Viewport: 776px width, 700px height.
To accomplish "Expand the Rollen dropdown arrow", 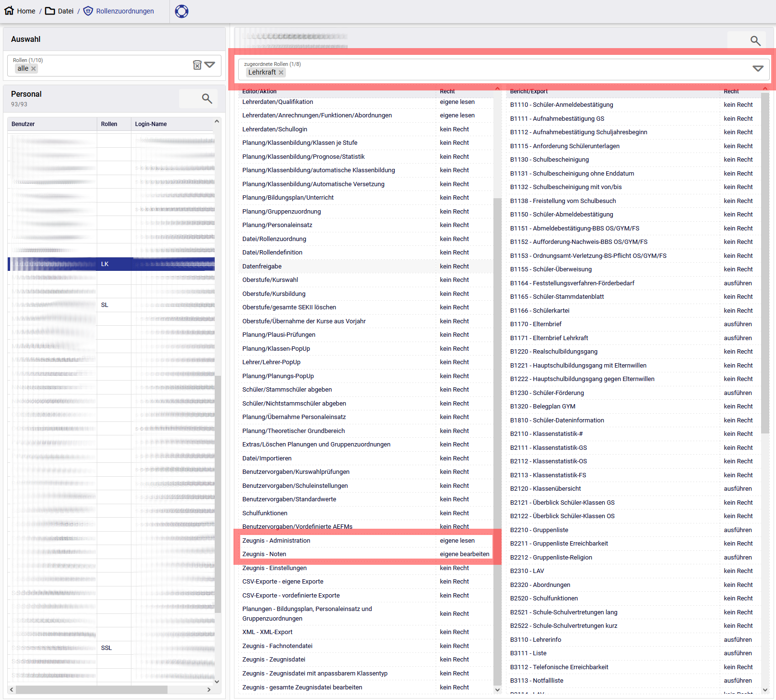I will coord(210,64).
